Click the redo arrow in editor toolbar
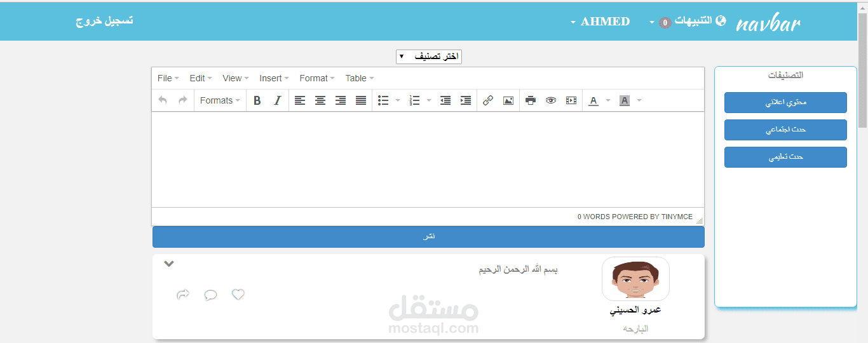This screenshot has height=343, width=868. [x=183, y=100]
